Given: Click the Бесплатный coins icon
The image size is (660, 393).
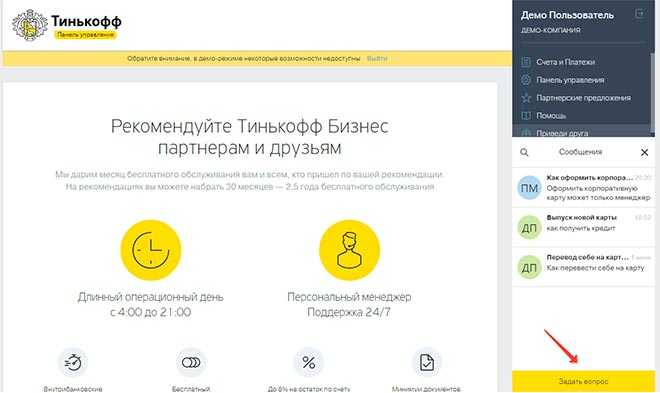Looking at the screenshot, I should click(x=191, y=362).
